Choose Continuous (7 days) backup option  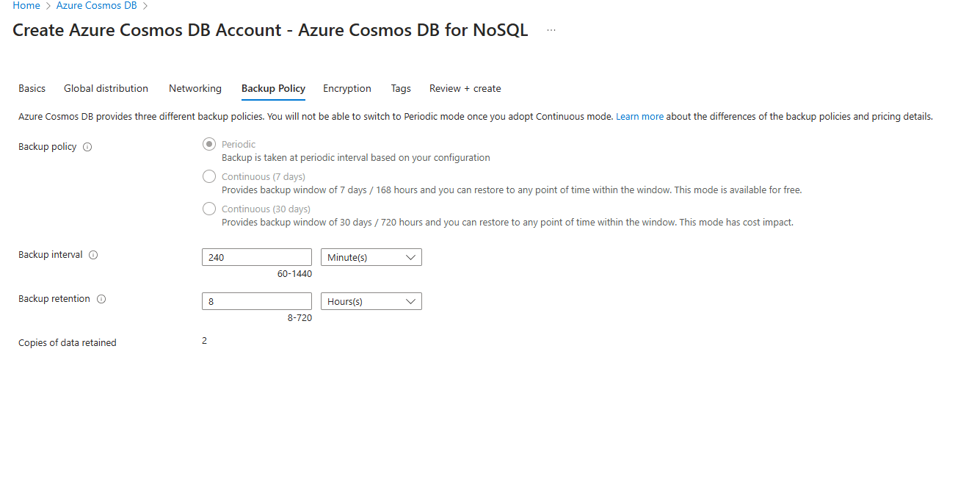209,176
